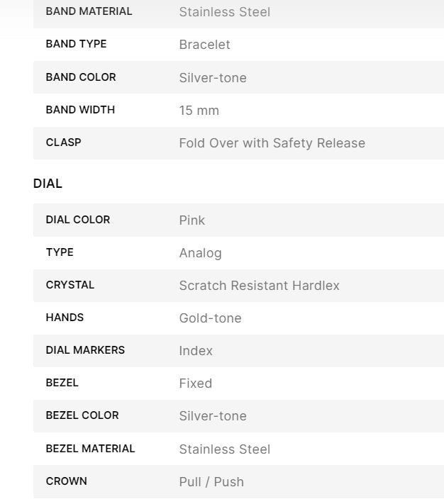Click the Gold-tone hands value
444x504 pixels.
tap(210, 318)
